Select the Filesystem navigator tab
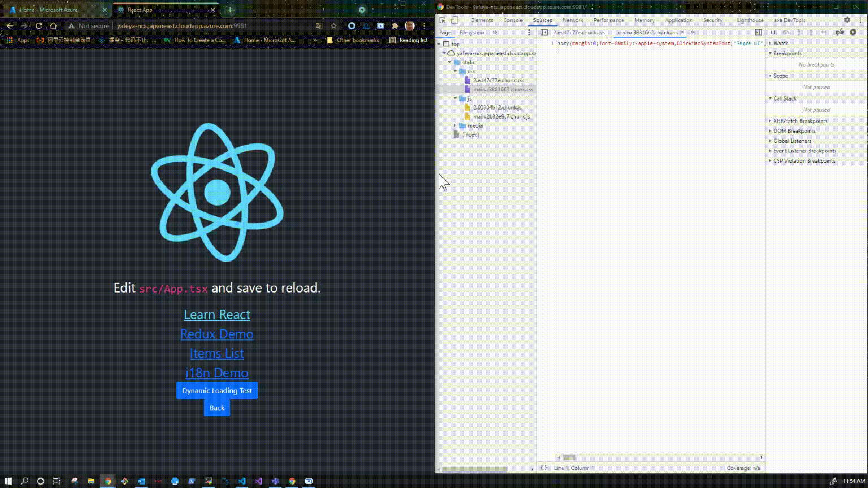This screenshot has height=488, width=868. 471,33
